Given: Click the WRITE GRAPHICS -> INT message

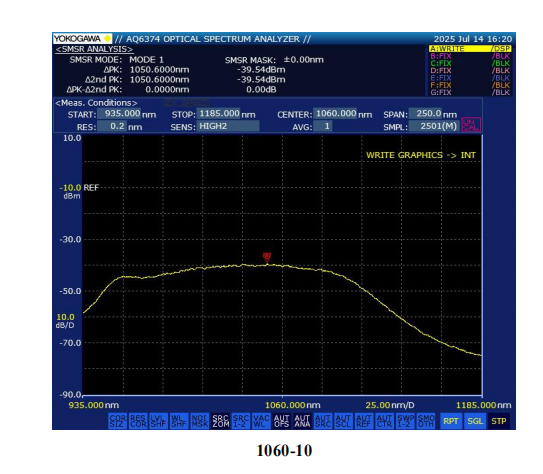Looking at the screenshot, I should [421, 155].
